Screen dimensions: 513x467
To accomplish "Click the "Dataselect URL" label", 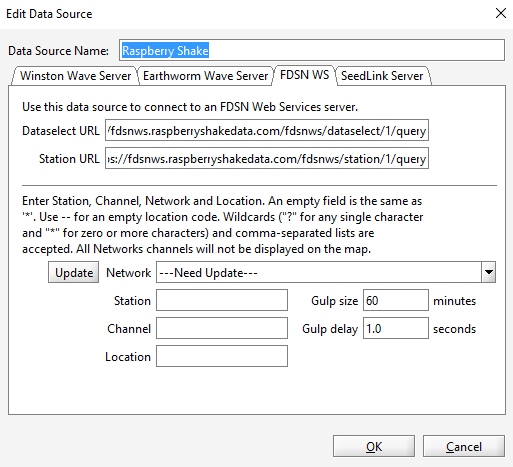I will point(61,131).
